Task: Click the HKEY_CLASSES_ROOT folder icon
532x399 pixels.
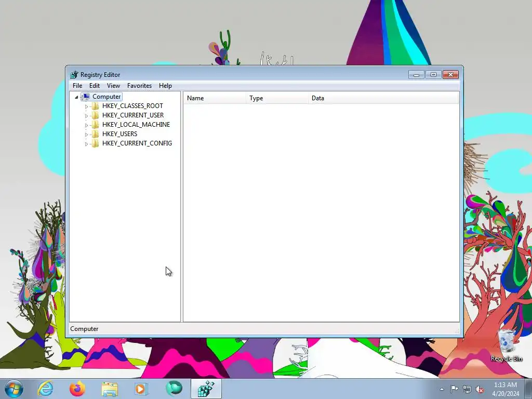Action: [x=96, y=106]
